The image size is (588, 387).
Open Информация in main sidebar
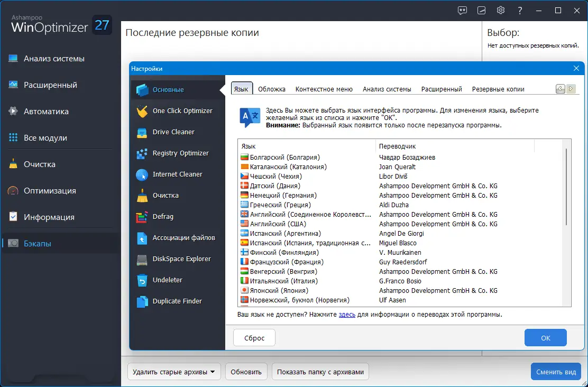coord(60,217)
